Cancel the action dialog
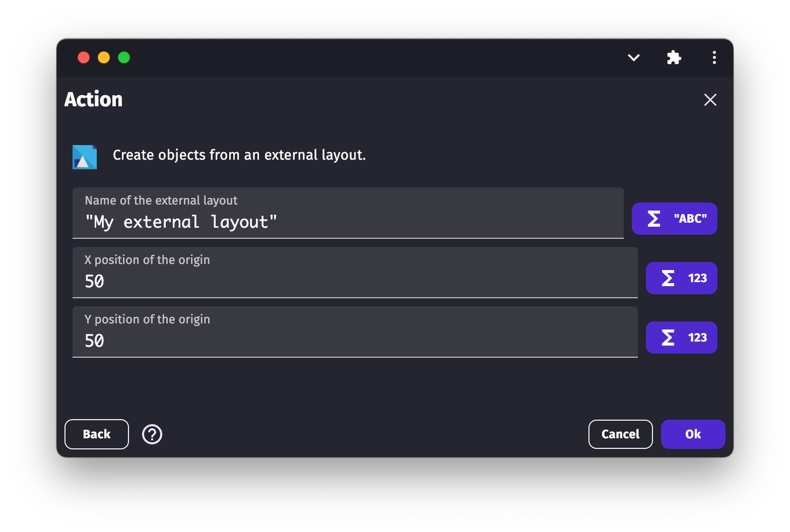790x532 pixels. [620, 434]
